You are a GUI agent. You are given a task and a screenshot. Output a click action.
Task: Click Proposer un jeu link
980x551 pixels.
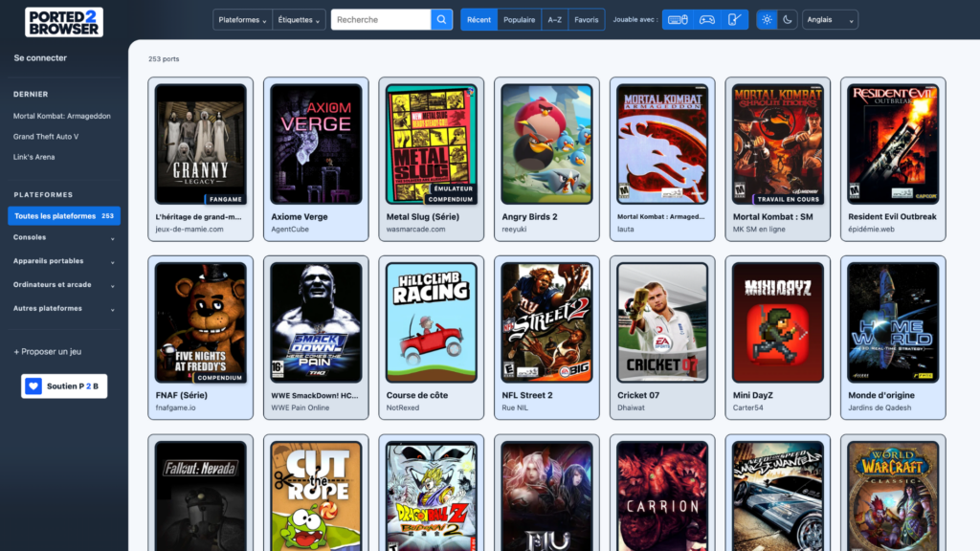tap(48, 351)
